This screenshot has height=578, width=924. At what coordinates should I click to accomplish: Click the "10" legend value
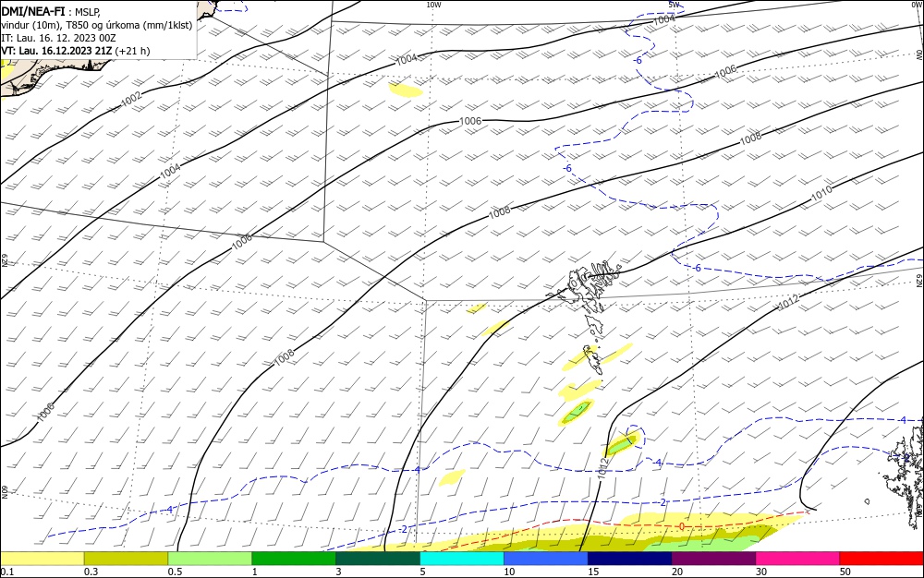(509, 572)
